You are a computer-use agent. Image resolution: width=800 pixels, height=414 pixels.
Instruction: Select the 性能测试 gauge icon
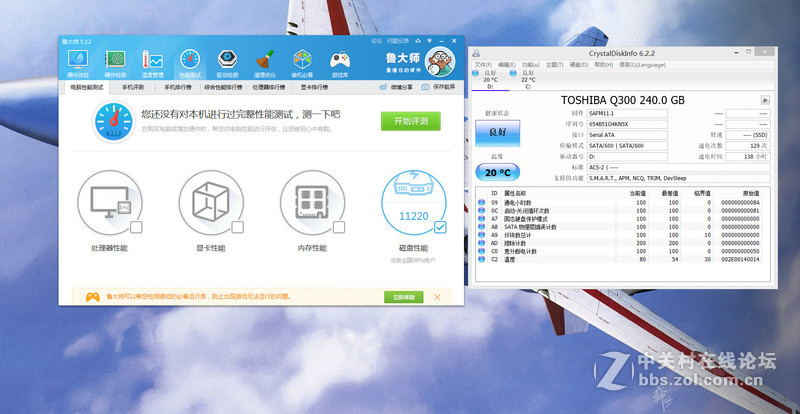tap(190, 60)
